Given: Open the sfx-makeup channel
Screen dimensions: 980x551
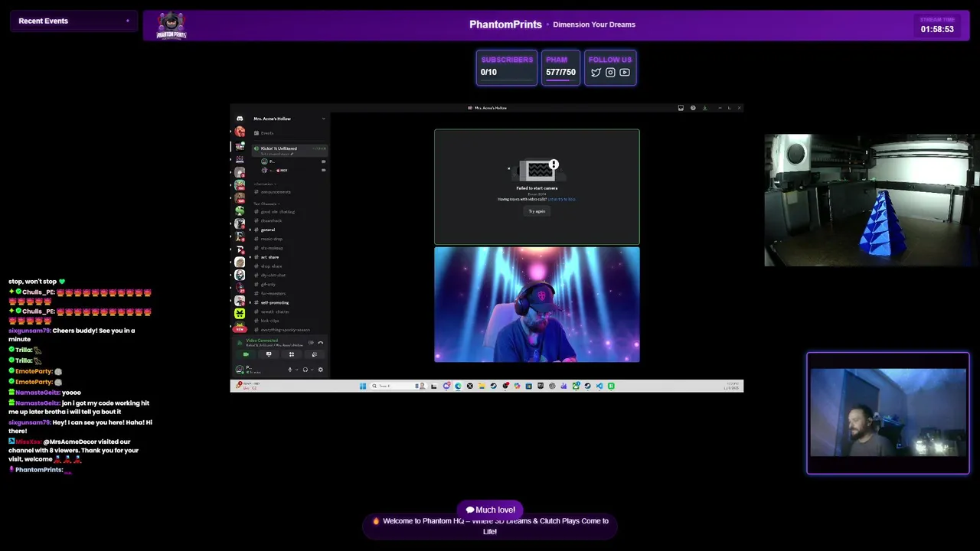Looking at the screenshot, I should (289, 248).
